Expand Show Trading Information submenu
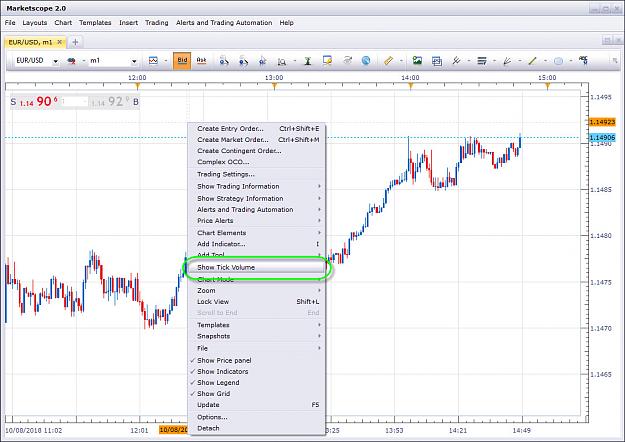 [257, 187]
